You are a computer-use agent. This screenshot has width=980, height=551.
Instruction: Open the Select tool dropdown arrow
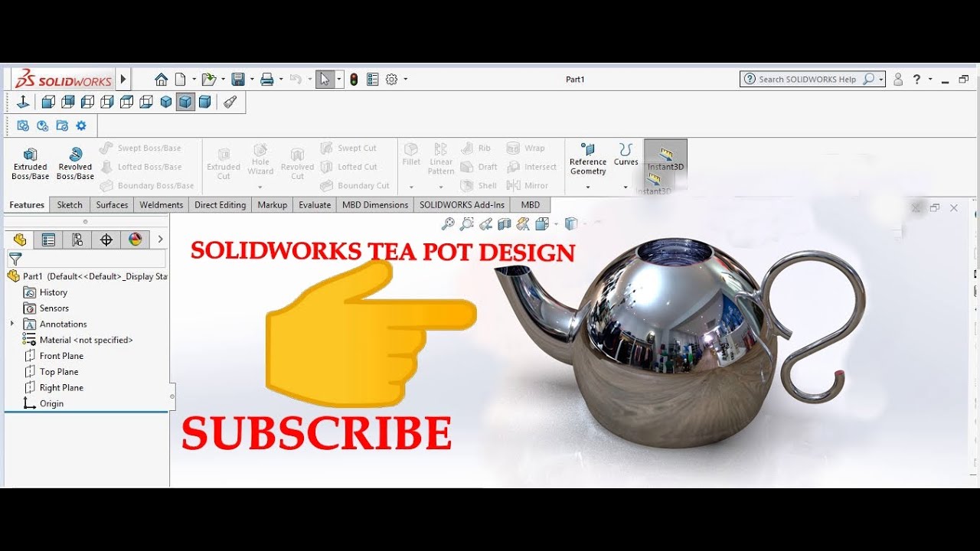click(338, 80)
